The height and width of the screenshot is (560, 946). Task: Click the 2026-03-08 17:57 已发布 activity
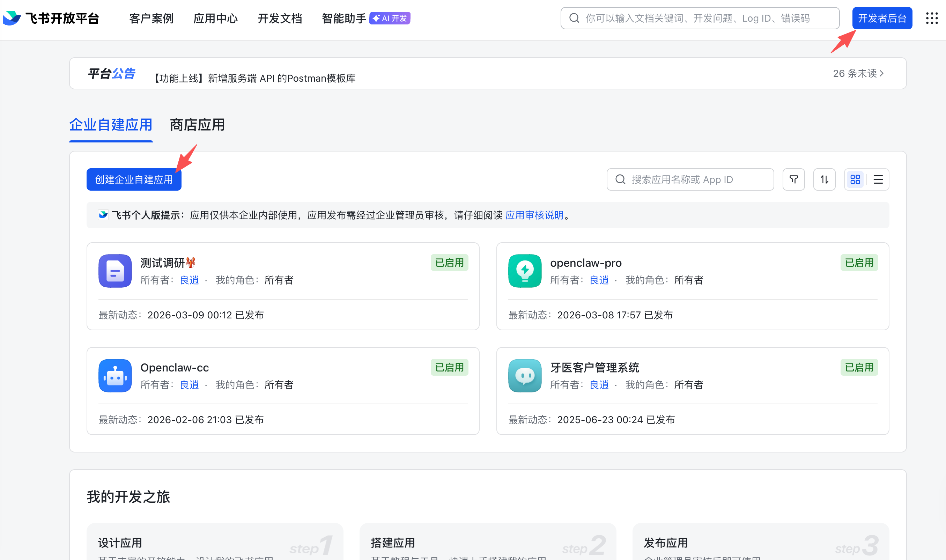pyautogui.click(x=615, y=315)
